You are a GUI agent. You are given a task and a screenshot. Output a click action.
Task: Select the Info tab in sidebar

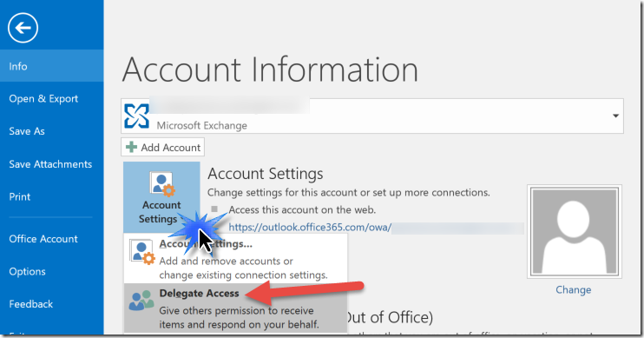point(52,66)
